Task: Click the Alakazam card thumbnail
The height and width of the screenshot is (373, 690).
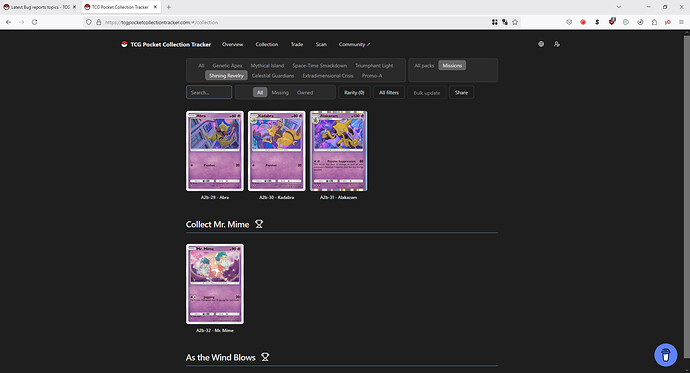Action: 338,151
